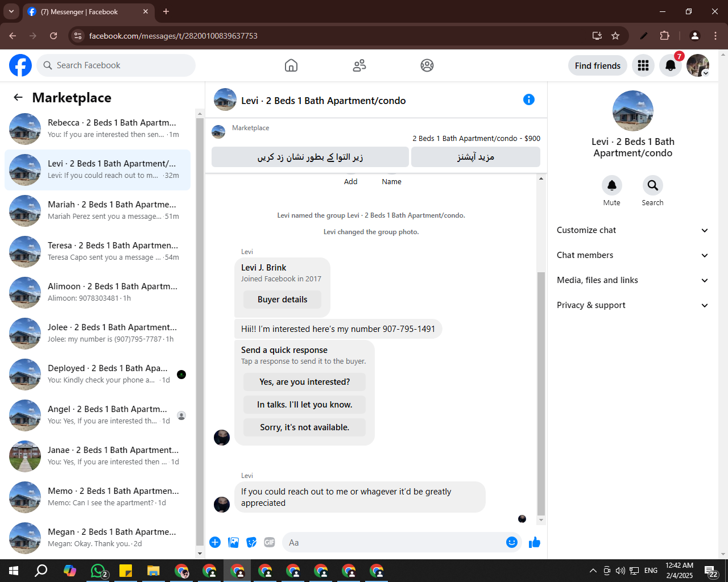The image size is (728, 582).
Task: Bookmark this page with the star icon
Action: click(x=615, y=36)
